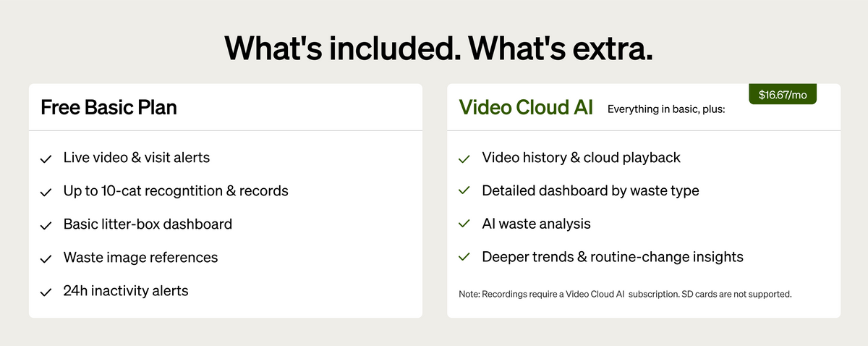Click the AI waste analysis feature text
This screenshot has height=346, width=868.
coord(536,224)
